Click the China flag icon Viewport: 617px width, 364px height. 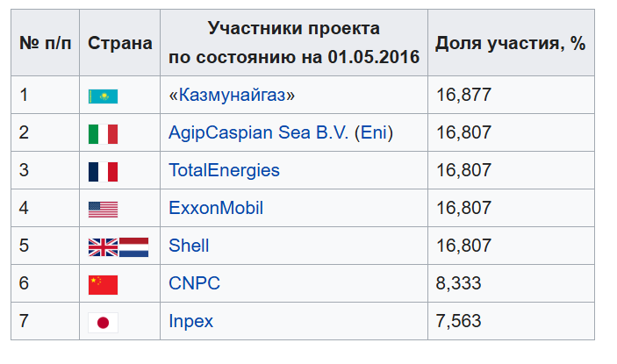tap(103, 284)
